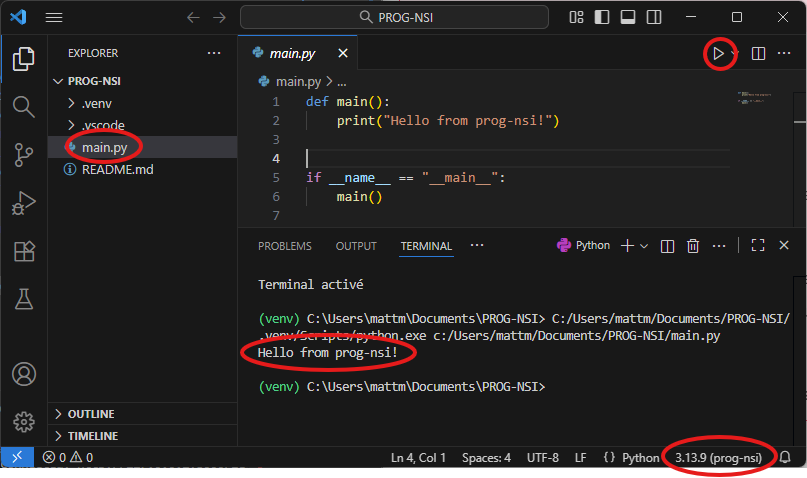Switch to the PROBLEMS tab

284,246
